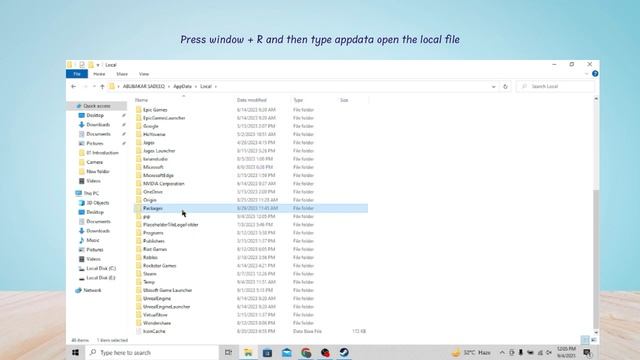Select the Ubisoft Game Launcher folder
640x360 pixels.
click(167, 290)
